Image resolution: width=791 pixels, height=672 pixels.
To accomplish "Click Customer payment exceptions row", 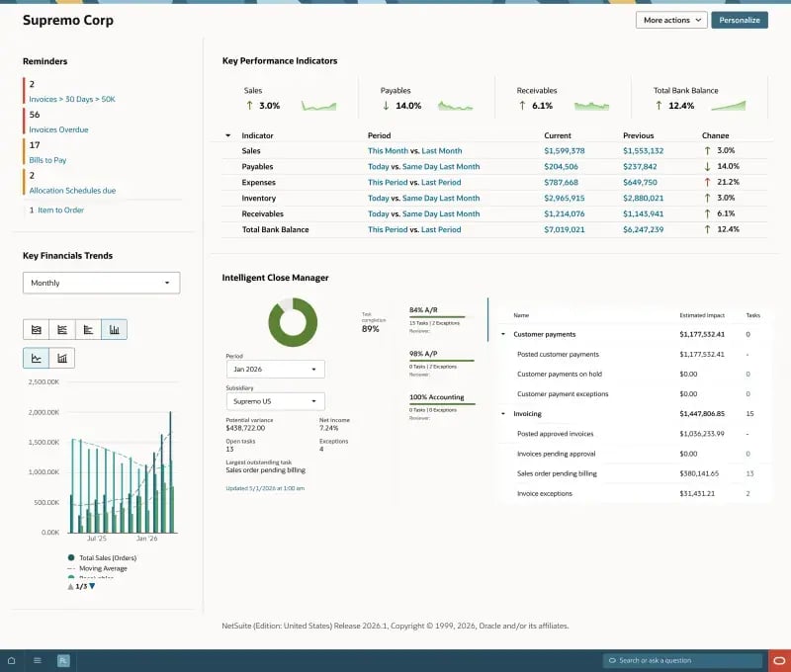I will click(x=635, y=394).
